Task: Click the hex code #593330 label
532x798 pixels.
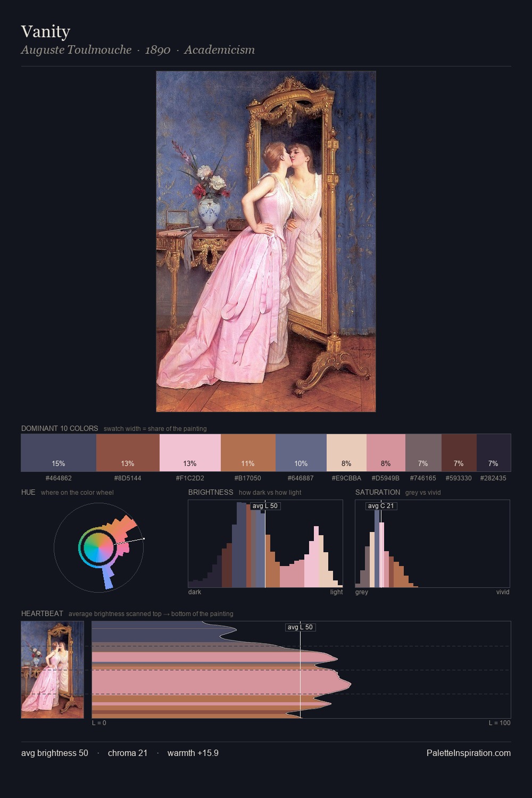Action: [x=459, y=478]
